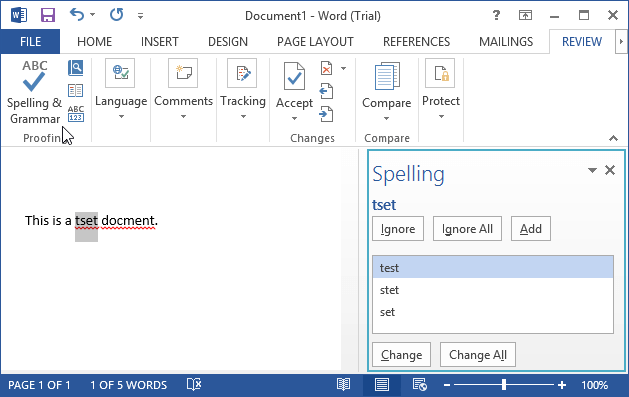Screen dimensions: 629x397
Task: Expand the Comments dropdown arrow
Action: [x=183, y=117]
